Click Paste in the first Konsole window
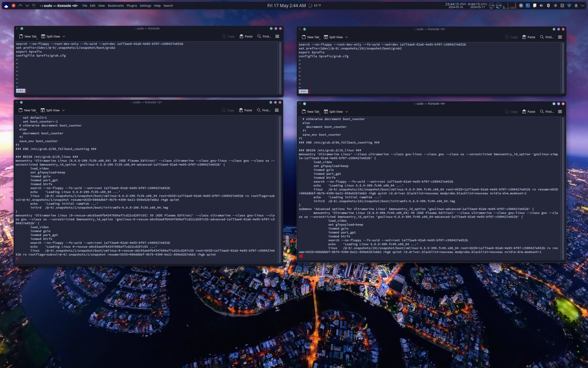The width and height of the screenshot is (588, 368). coord(246,36)
